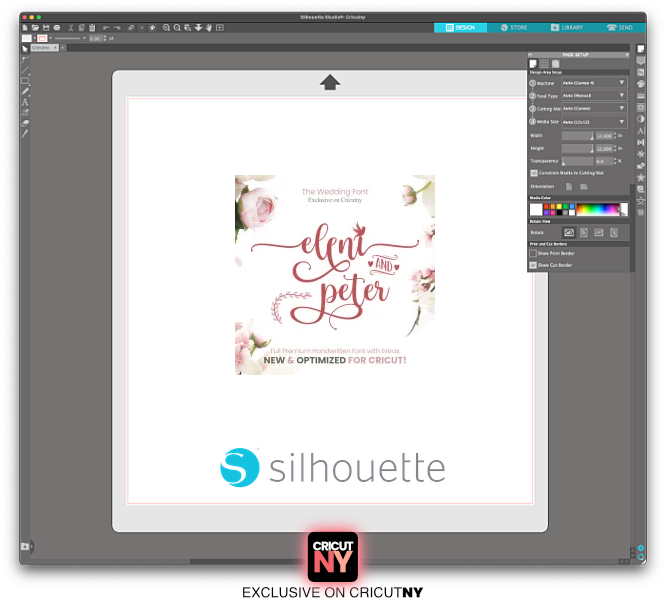Open the Media Size dropdown
Viewport: 665px width, 604px height.
(594, 122)
